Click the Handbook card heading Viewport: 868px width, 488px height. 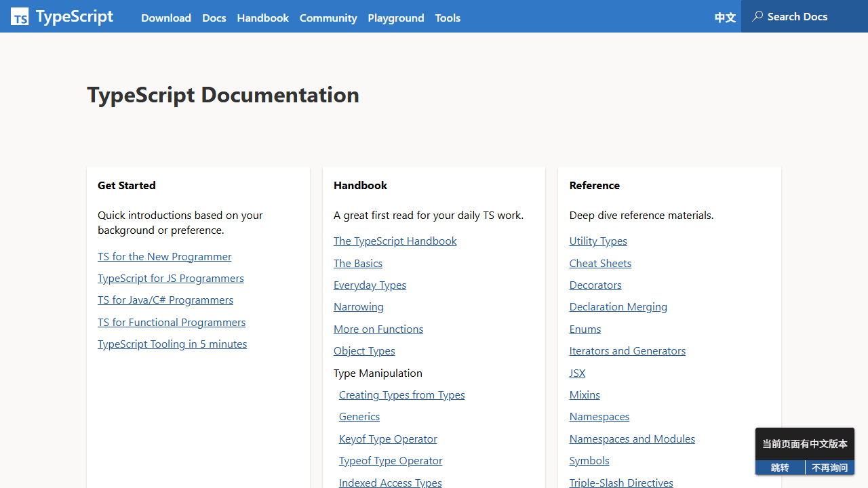360,185
